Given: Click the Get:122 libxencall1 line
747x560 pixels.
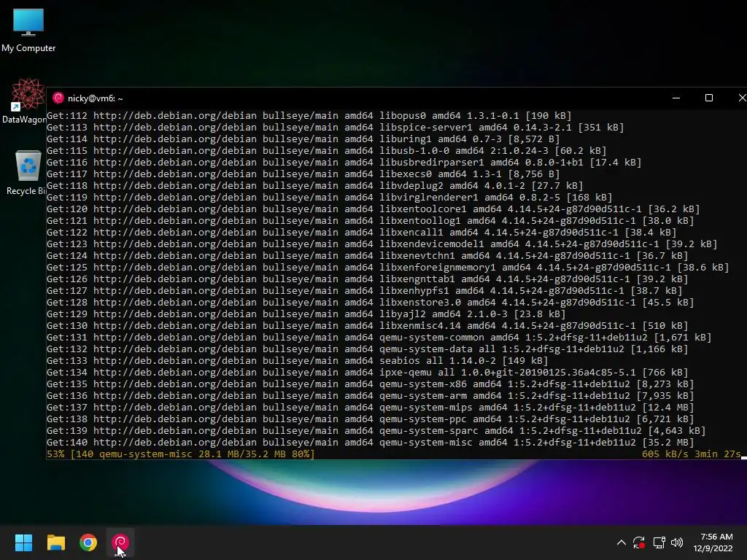Looking at the screenshot, I should coord(362,233).
